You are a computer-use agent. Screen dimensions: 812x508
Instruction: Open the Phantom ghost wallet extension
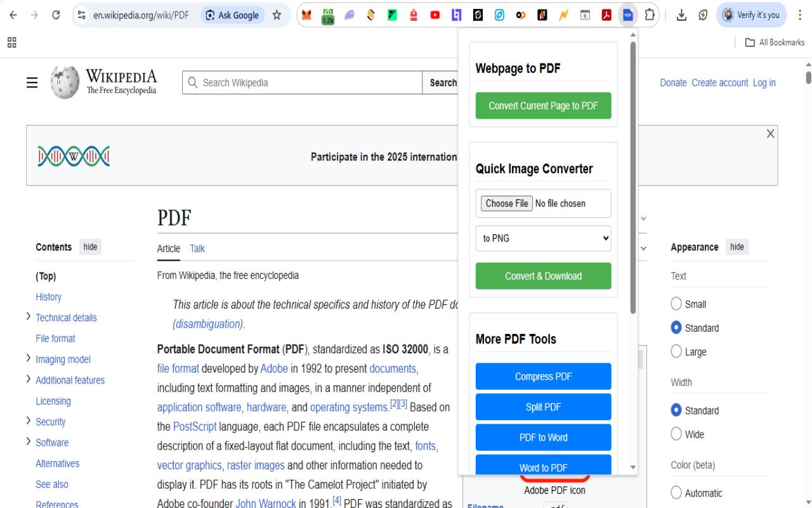(349, 14)
